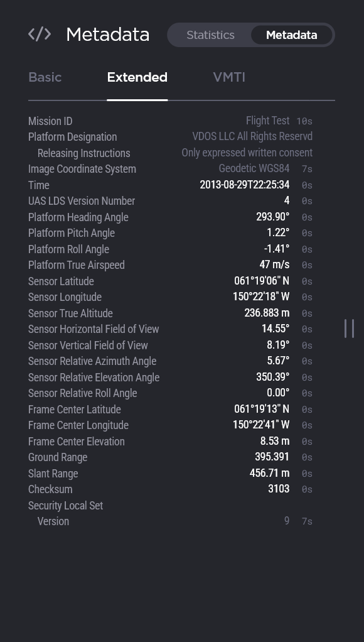Open the VMTI tab
The width and height of the screenshot is (364, 642).
coord(229,77)
